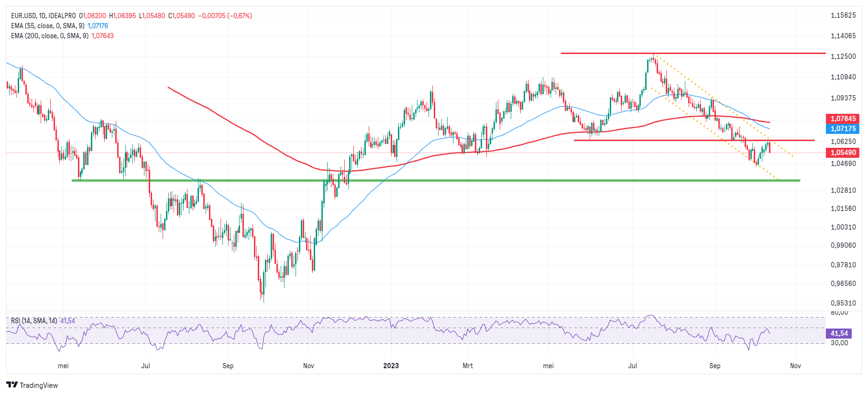Viewport: 868px width, 395px height.
Task: Click the EMA 55 value 1,07176
Action: pos(98,26)
